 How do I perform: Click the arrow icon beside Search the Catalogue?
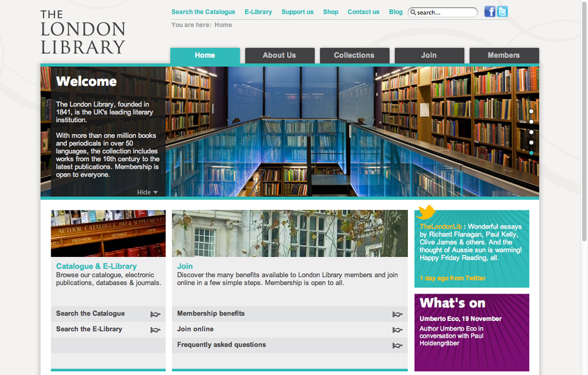coord(155,314)
